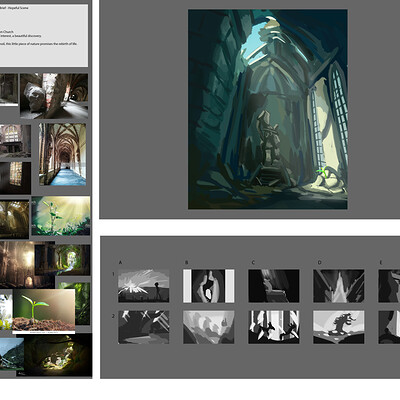Open the stone head sculpture reference photo
400x400 pixels.
coord(54,96)
